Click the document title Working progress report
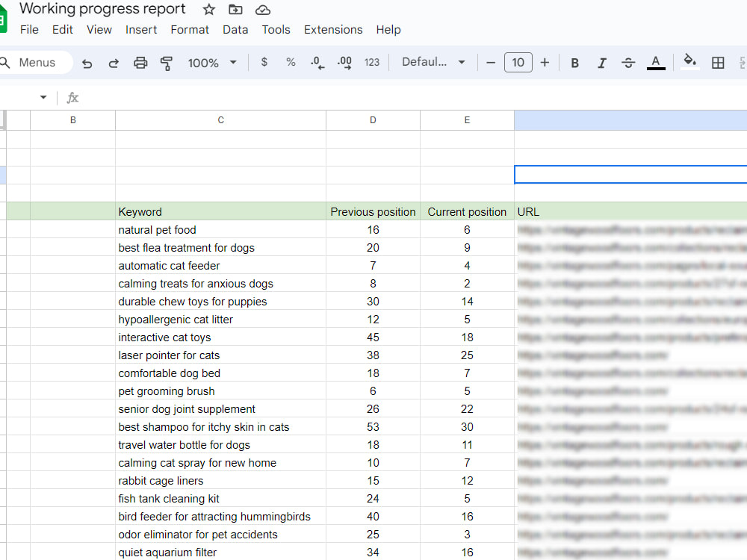Image resolution: width=747 pixels, height=560 pixels. (x=102, y=9)
